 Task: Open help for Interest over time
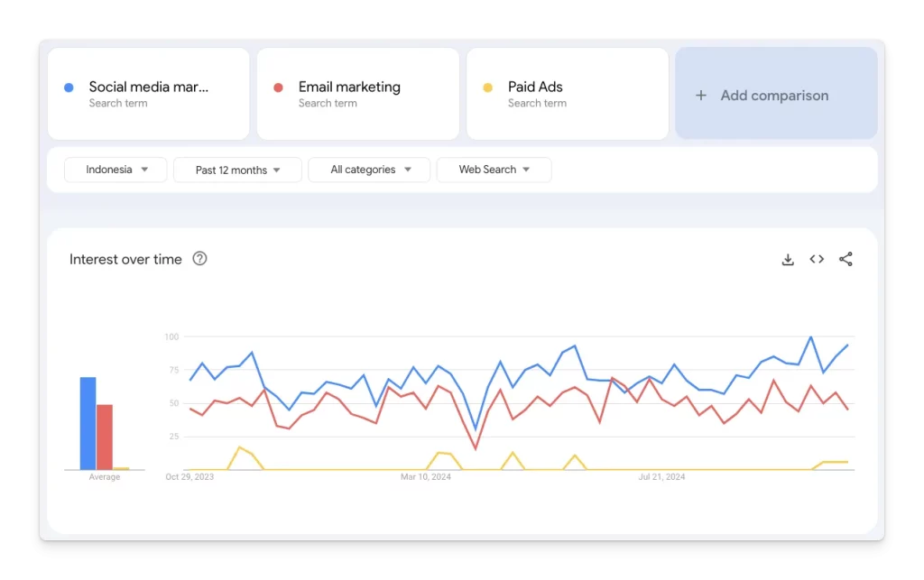tap(199, 259)
